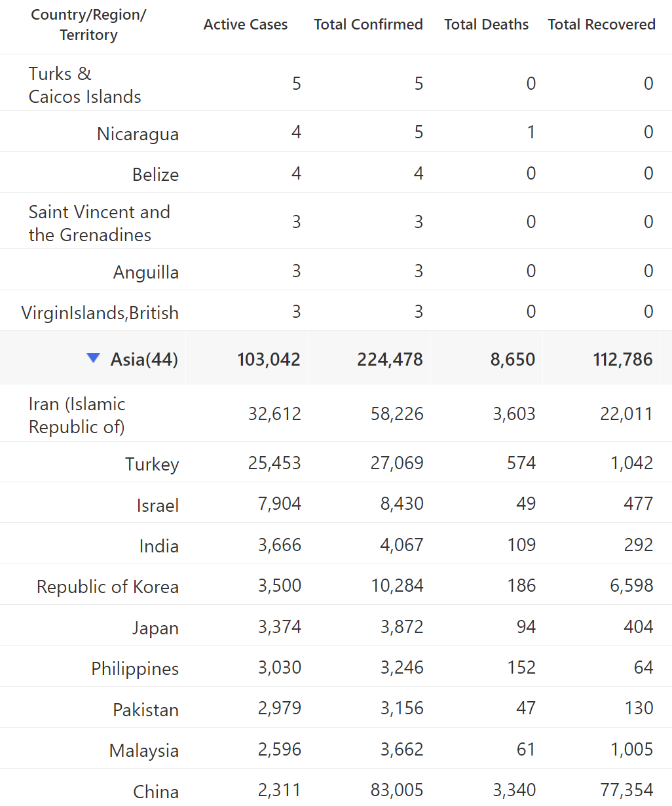Sort by Active Cases column header

tap(246, 24)
